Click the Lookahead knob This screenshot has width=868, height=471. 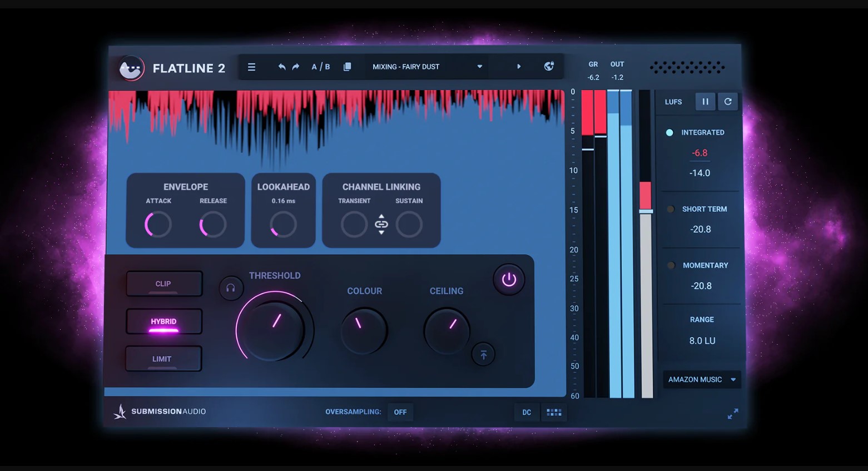pos(284,225)
